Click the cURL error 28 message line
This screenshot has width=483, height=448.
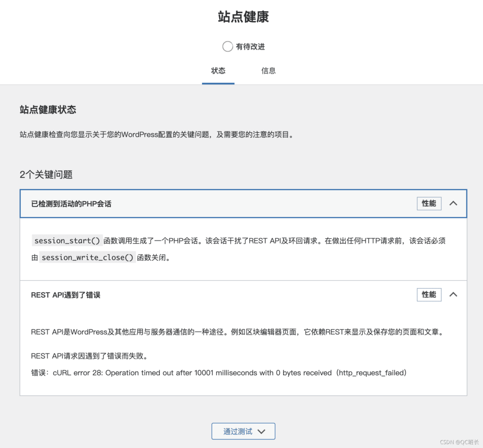tap(219, 373)
